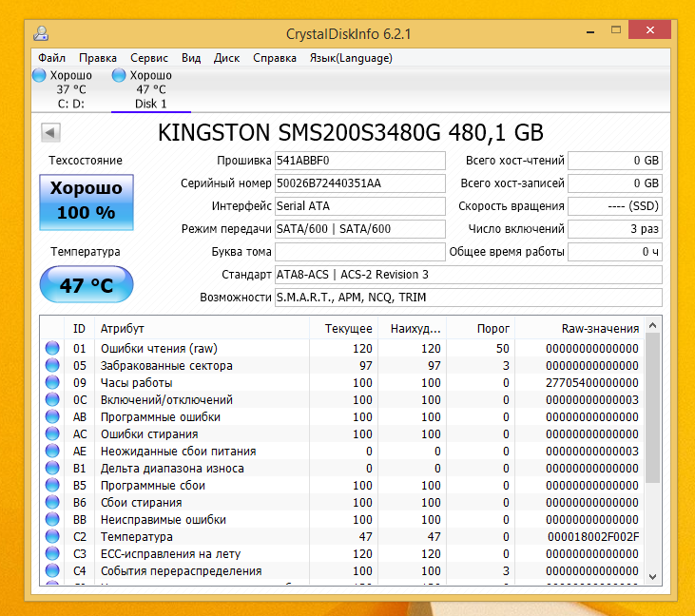Click status orb of attribute C2 temperature row

(52, 537)
